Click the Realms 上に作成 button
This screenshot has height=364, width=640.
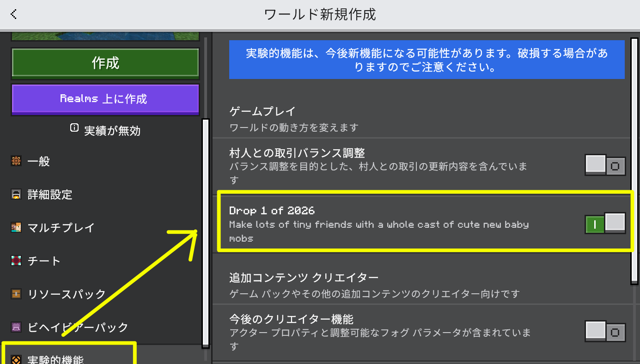(105, 99)
